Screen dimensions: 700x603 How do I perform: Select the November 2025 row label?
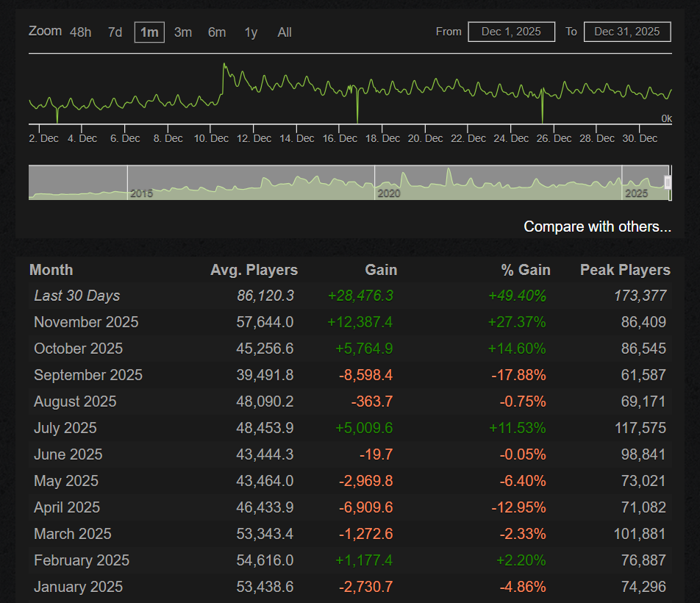click(86, 322)
